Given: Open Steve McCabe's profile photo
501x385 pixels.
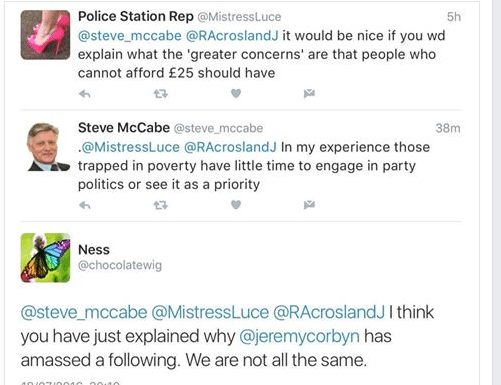Looking at the screenshot, I should [47, 147].
